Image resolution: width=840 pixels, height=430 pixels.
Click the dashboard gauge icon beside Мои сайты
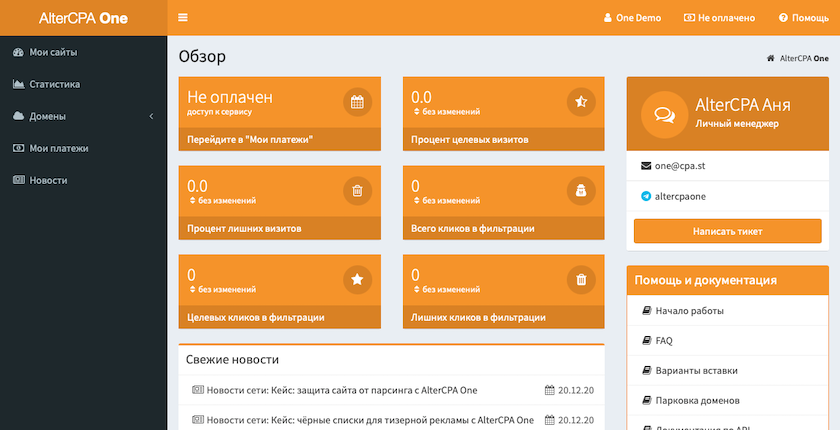pos(19,52)
